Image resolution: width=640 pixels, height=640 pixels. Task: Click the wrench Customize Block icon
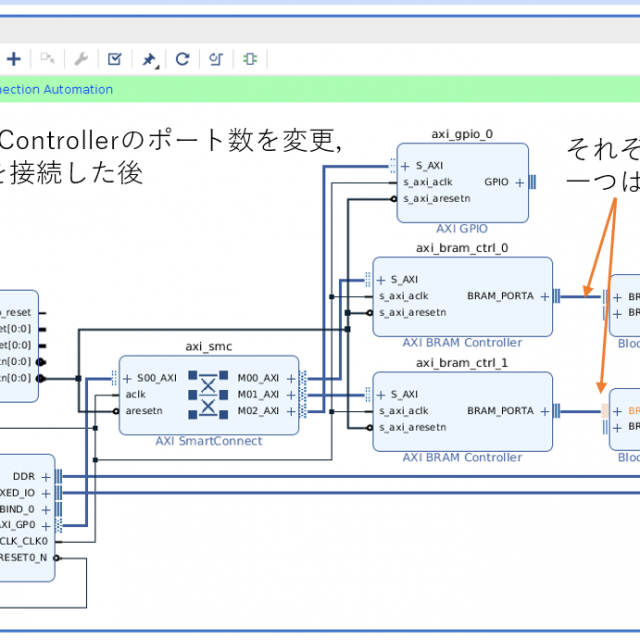coord(81,59)
